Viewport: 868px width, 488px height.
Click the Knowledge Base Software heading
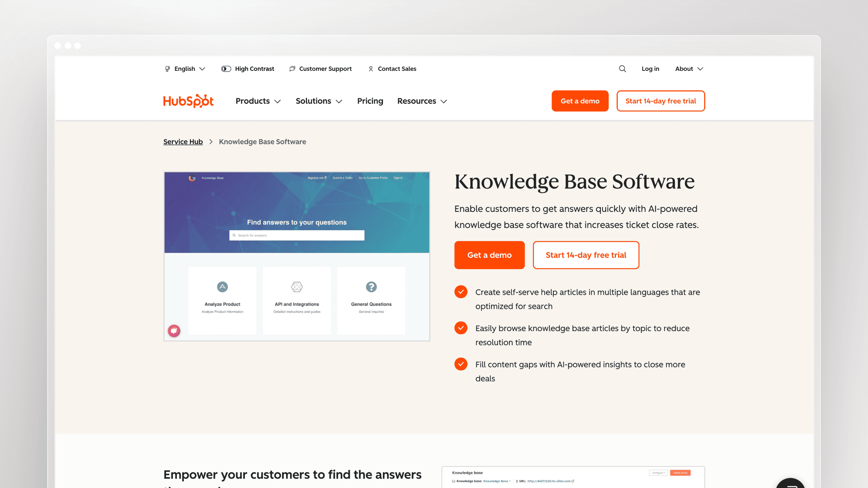(x=574, y=181)
